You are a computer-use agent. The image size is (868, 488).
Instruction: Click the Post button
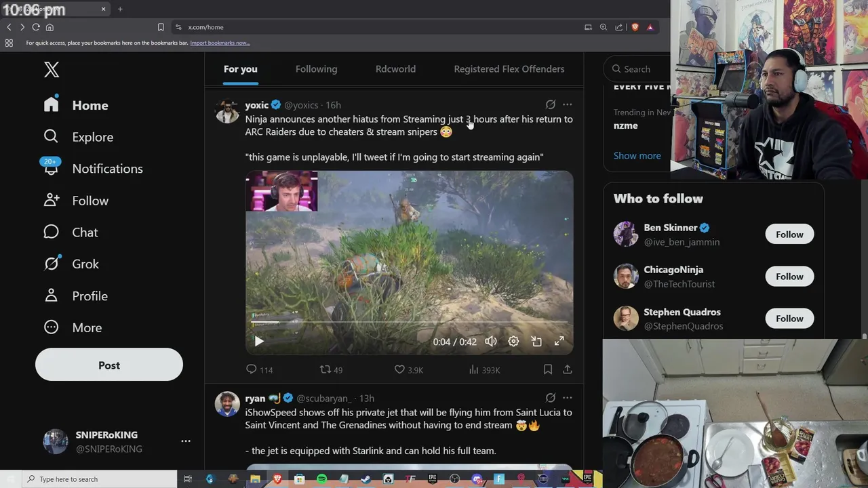click(109, 365)
